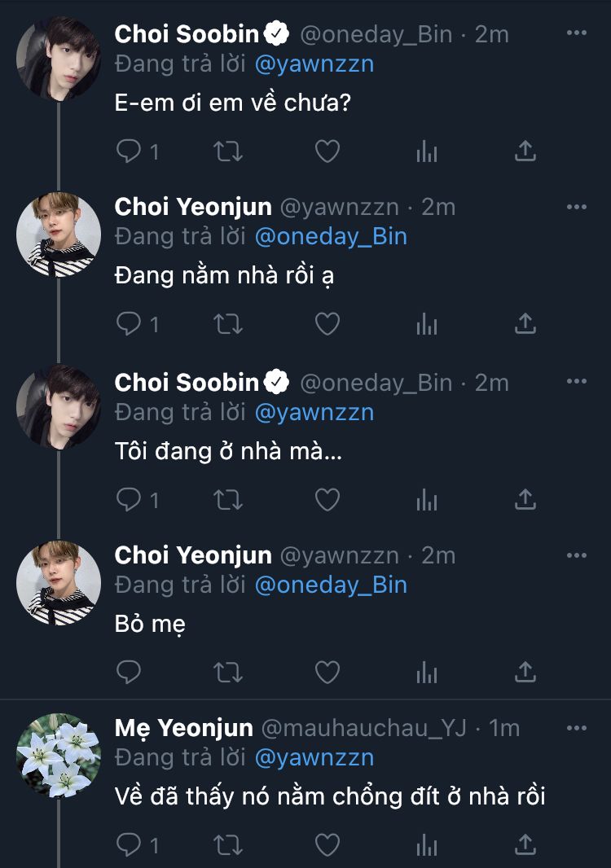Screen dimensions: 611x868
Task: Share Mẹ Yeonjun's tweet
Action: (525, 844)
